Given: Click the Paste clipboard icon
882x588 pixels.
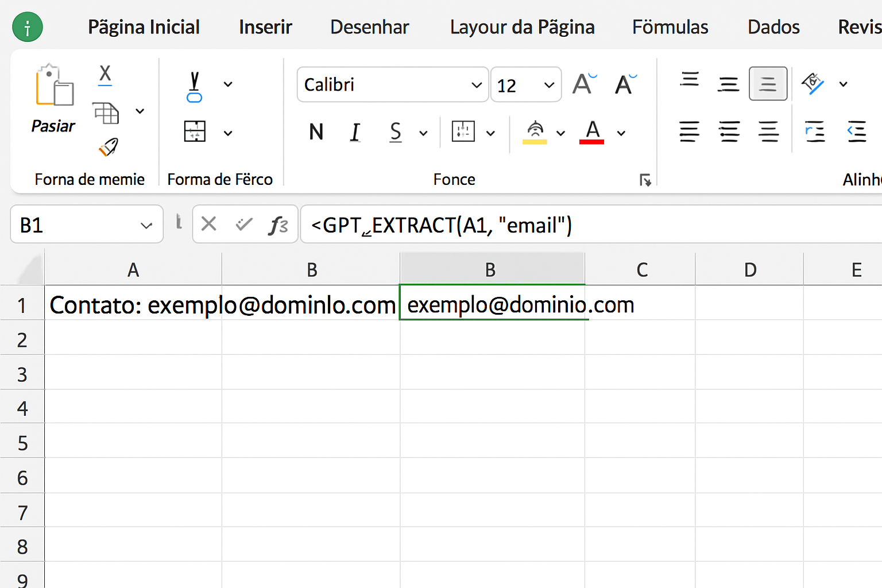Looking at the screenshot, I should (x=54, y=85).
